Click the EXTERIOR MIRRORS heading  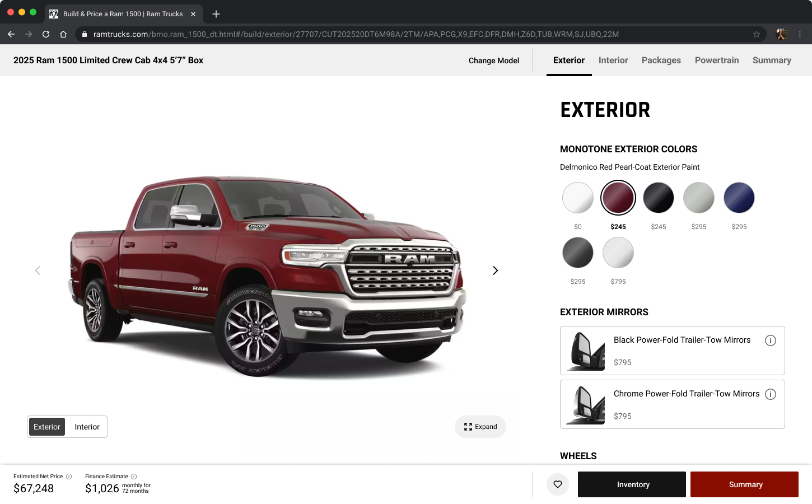[604, 312]
